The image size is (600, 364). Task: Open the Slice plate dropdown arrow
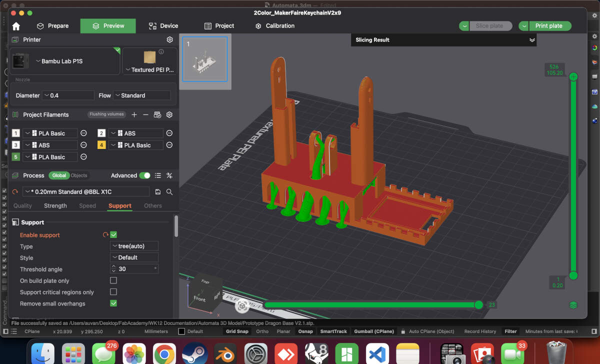coord(464,26)
